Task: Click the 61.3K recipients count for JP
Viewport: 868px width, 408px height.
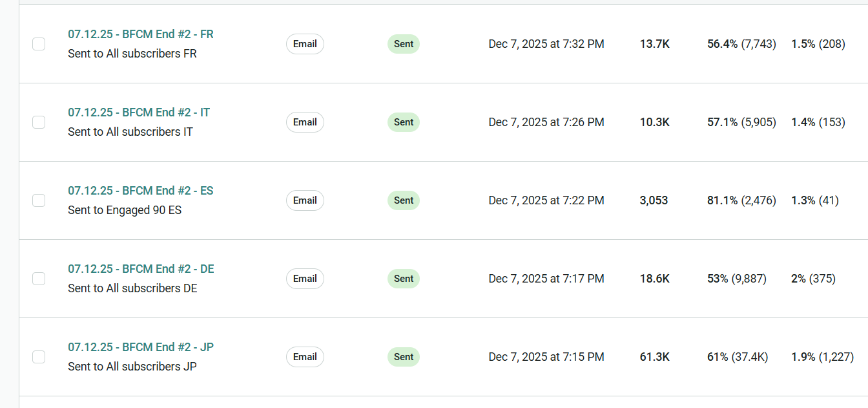Action: 654,357
